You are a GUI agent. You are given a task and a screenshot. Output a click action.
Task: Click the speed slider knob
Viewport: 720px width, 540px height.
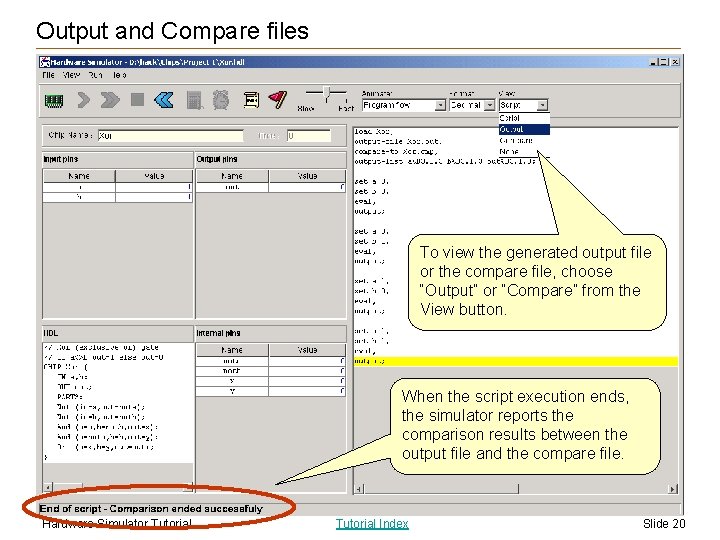(x=326, y=94)
